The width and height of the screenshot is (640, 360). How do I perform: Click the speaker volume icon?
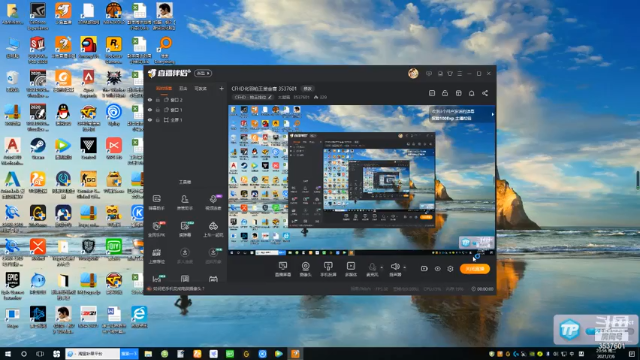click(395, 269)
